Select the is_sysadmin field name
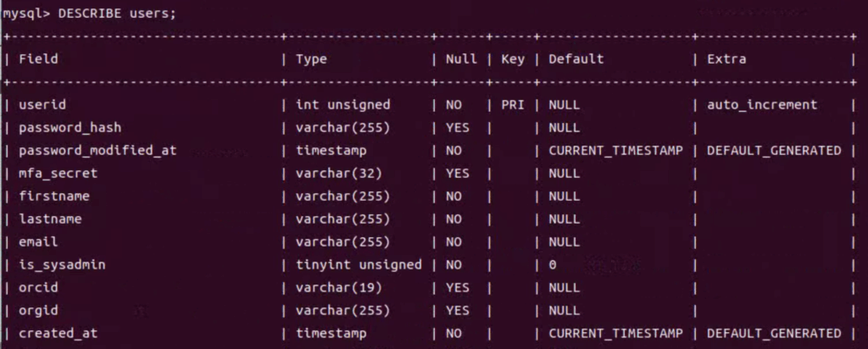This screenshot has width=868, height=349. [62, 265]
